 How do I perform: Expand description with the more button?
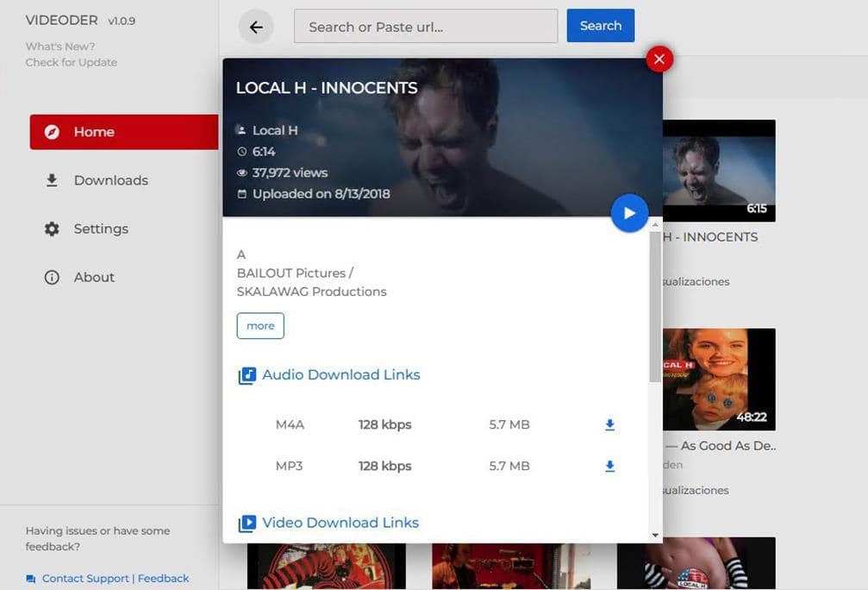(x=260, y=326)
